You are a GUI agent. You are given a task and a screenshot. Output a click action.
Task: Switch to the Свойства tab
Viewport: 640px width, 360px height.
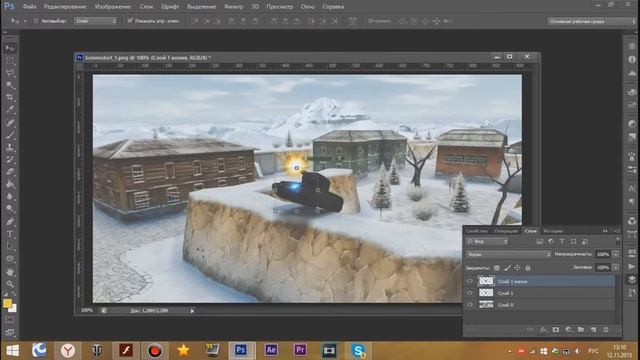point(477,231)
